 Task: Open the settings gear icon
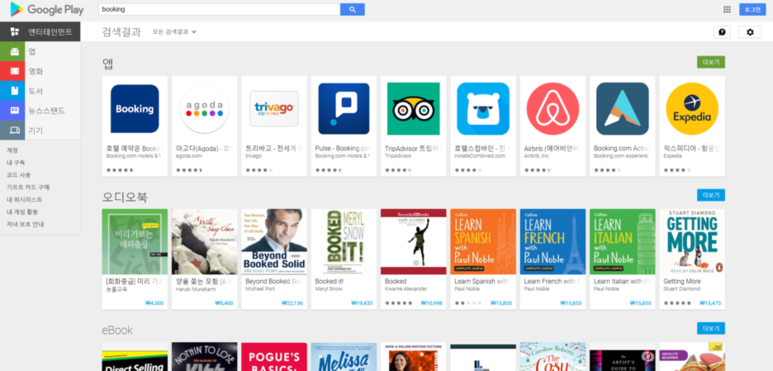click(750, 32)
